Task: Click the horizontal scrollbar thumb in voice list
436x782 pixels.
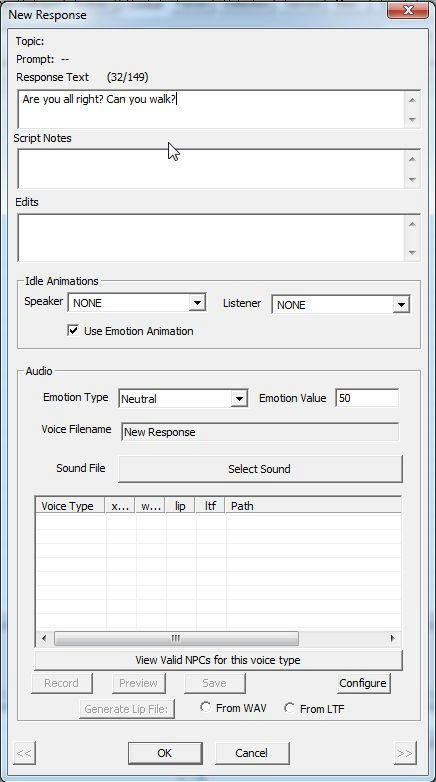Action: pos(176,638)
